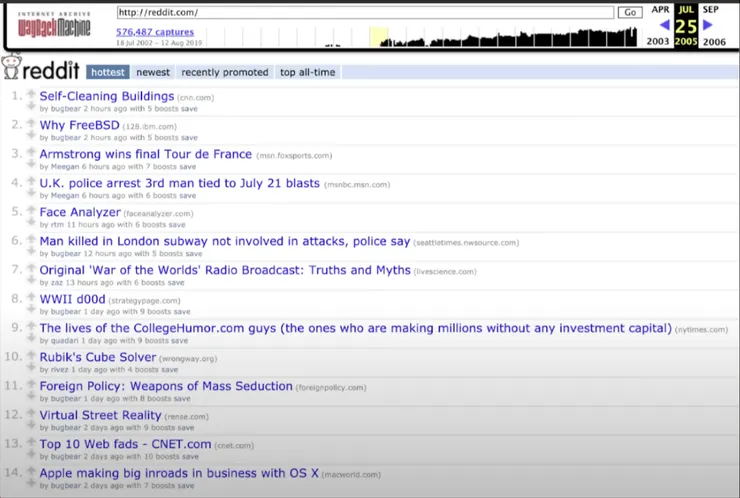The image size is (740, 498).
Task: Downvote Armstrong wins final Tour de France
Action: (31, 164)
